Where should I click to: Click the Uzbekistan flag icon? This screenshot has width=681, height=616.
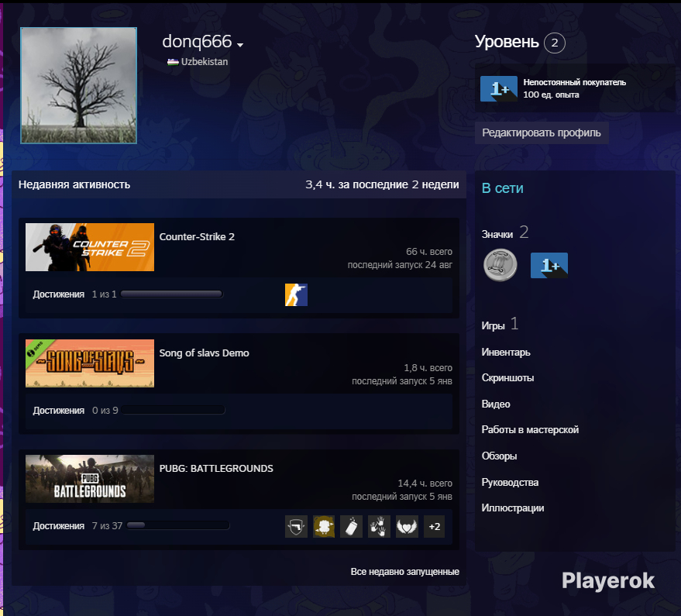[x=173, y=62]
